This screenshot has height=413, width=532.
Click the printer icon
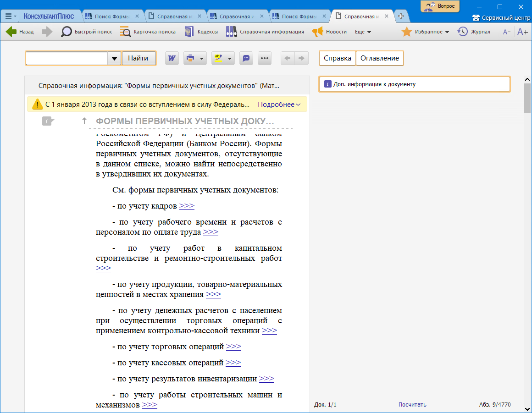click(190, 58)
